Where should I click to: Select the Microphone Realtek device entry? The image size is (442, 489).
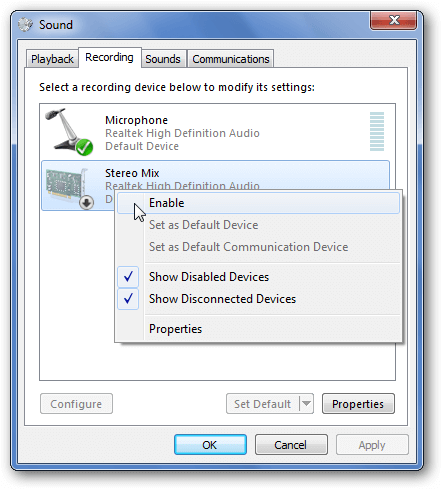click(x=215, y=132)
